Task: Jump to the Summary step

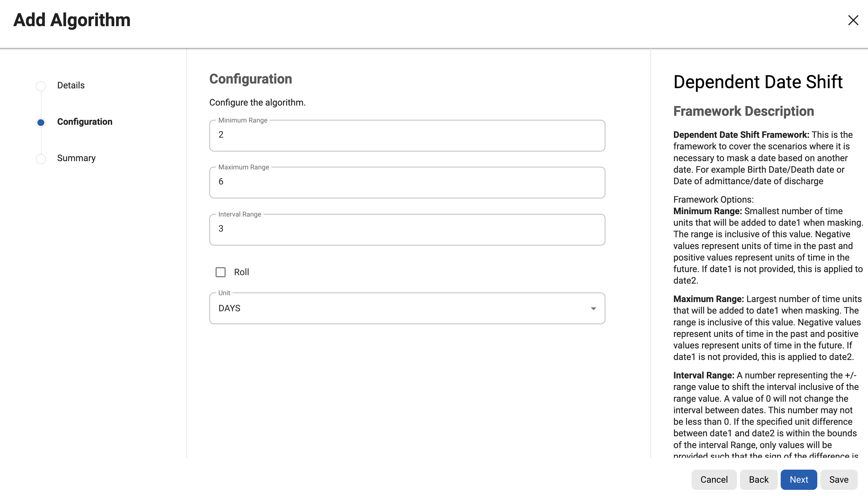Action: 76,158
